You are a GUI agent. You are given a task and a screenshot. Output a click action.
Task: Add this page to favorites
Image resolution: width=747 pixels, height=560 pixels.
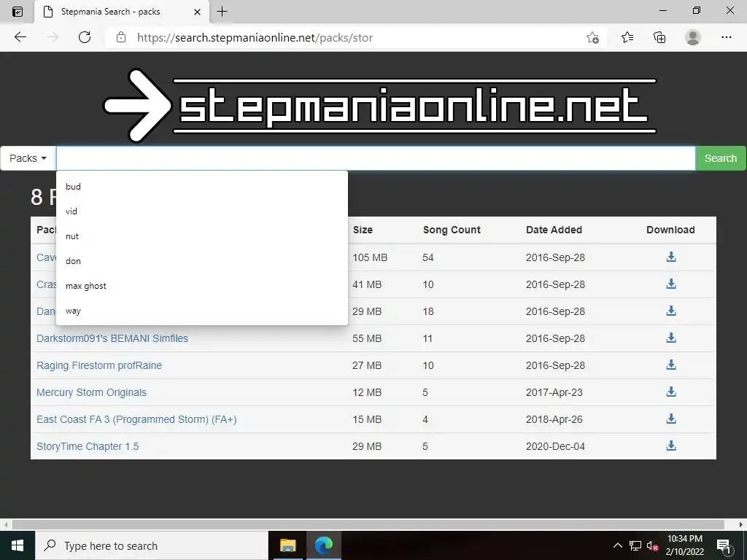592,37
